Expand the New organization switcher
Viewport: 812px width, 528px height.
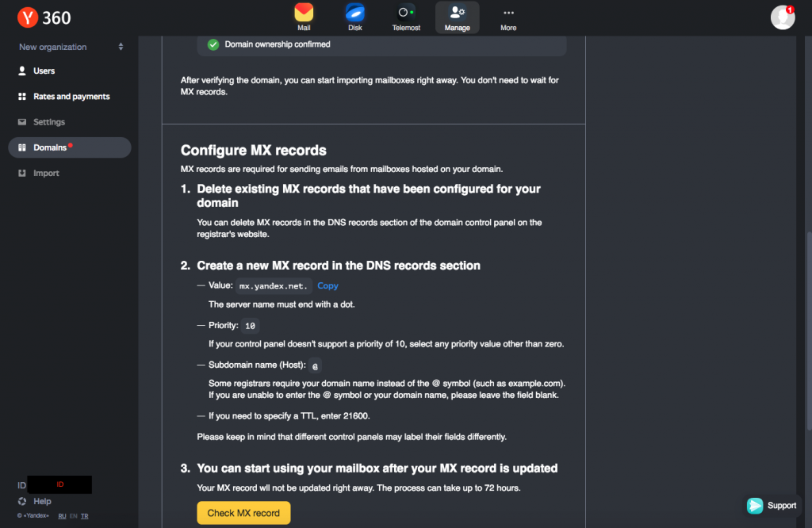coord(70,47)
